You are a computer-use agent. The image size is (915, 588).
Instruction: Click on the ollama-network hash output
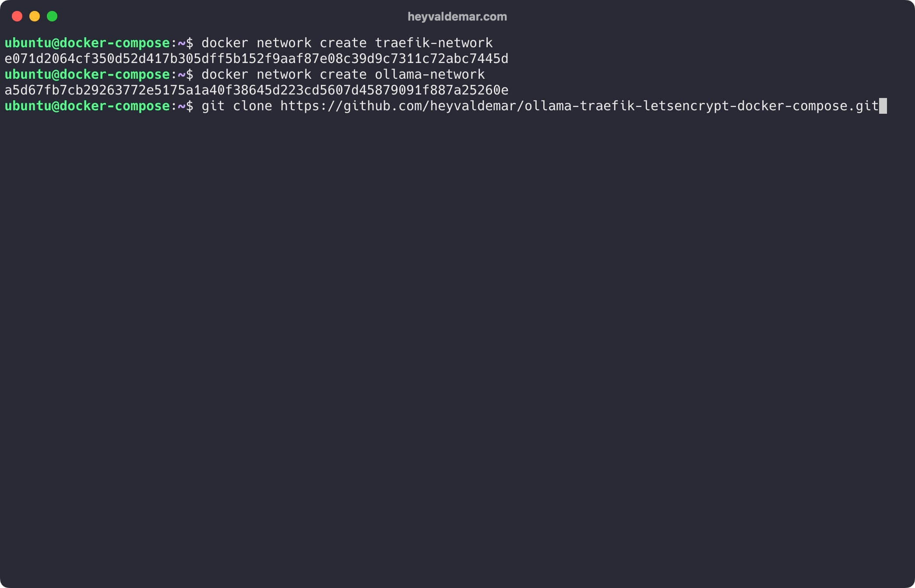coord(256,90)
